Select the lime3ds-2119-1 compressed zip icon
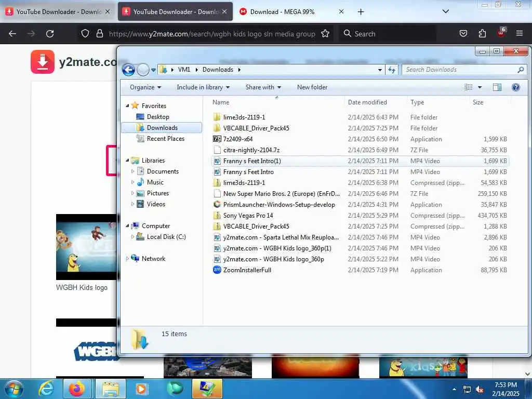The image size is (532, 399). coord(217,183)
